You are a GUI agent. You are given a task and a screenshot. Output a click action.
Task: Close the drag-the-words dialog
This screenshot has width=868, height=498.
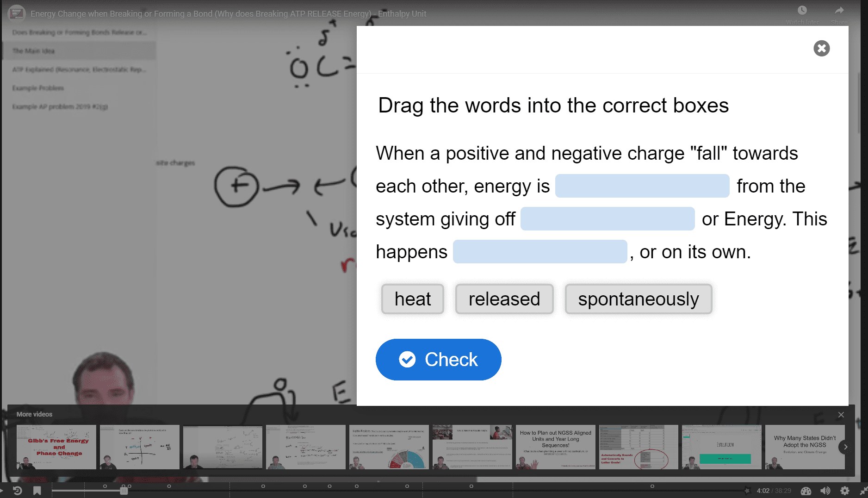(821, 48)
